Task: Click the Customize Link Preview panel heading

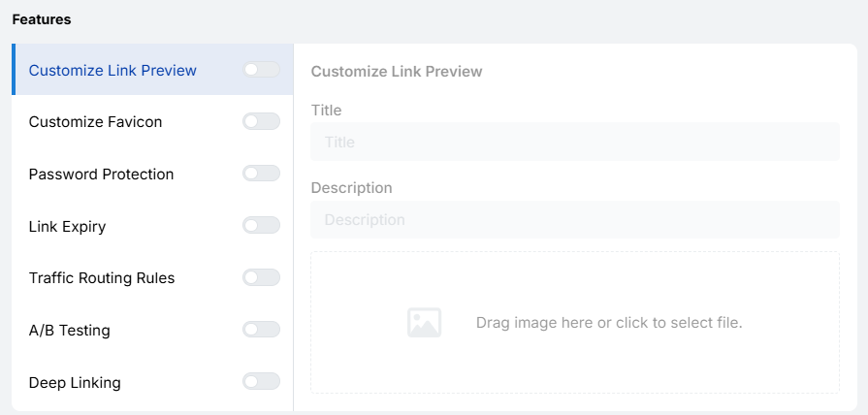Action: [x=397, y=72]
